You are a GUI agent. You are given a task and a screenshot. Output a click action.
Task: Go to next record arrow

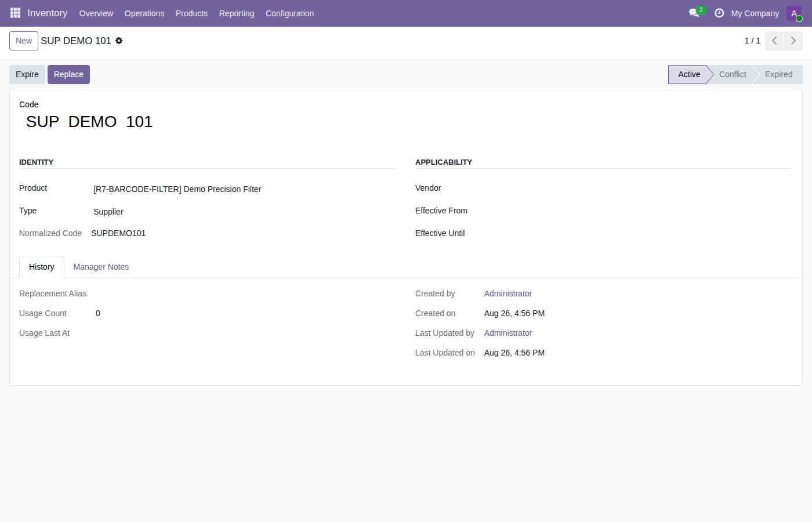[793, 41]
